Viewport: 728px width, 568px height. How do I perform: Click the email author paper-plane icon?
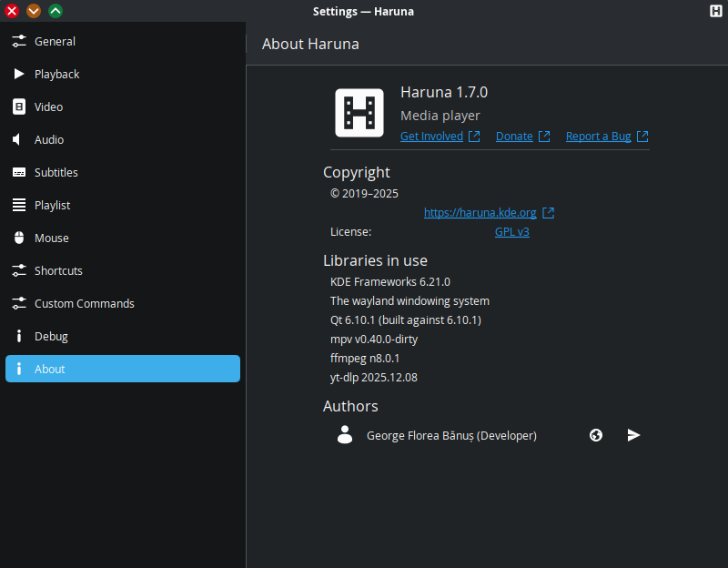pos(634,435)
